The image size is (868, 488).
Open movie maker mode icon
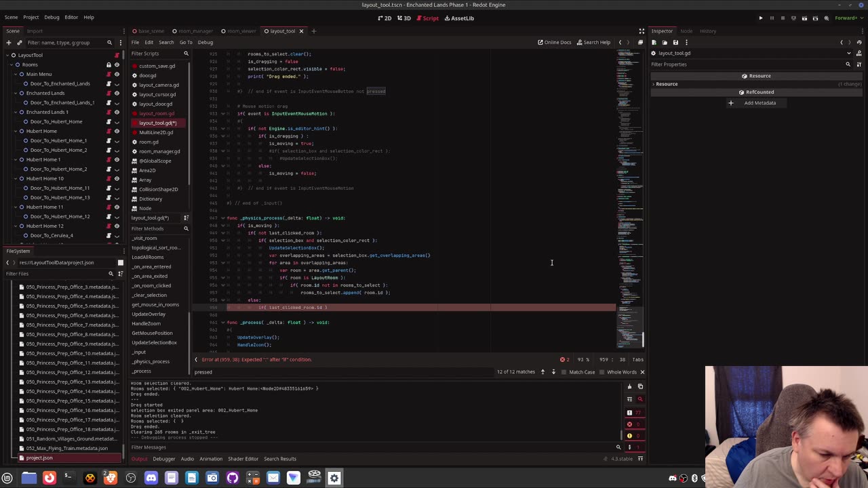point(826,18)
